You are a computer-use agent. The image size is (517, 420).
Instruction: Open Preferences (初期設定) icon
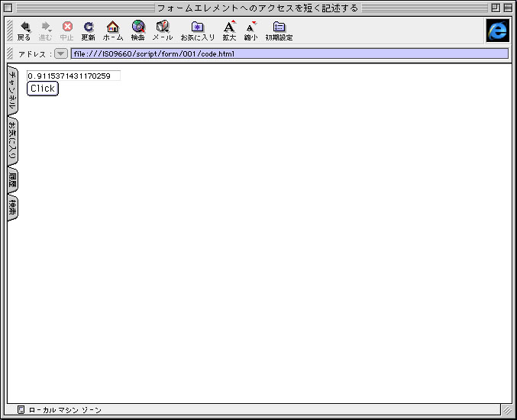(279, 27)
